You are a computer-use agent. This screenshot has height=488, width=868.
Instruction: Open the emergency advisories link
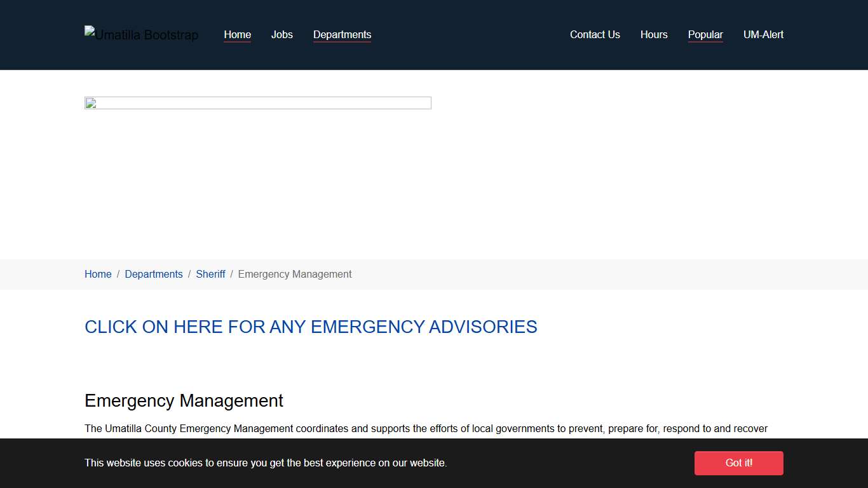pos(311,327)
